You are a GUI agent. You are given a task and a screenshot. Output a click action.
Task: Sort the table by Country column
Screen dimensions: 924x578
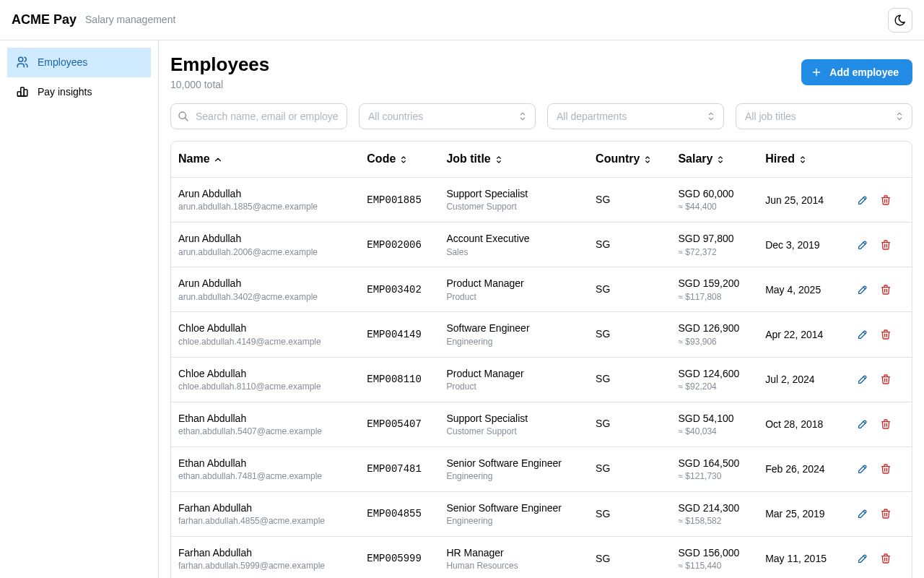[x=623, y=159]
